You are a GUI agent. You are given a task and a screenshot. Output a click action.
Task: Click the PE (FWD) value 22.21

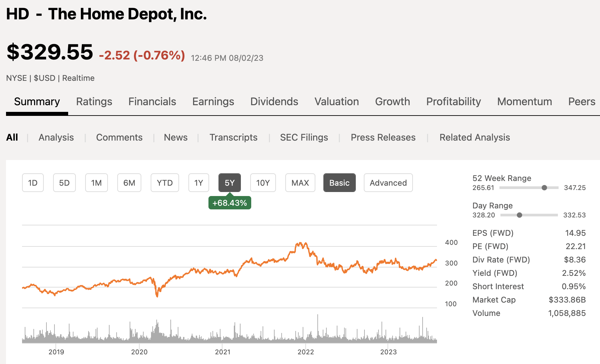pyautogui.click(x=576, y=246)
